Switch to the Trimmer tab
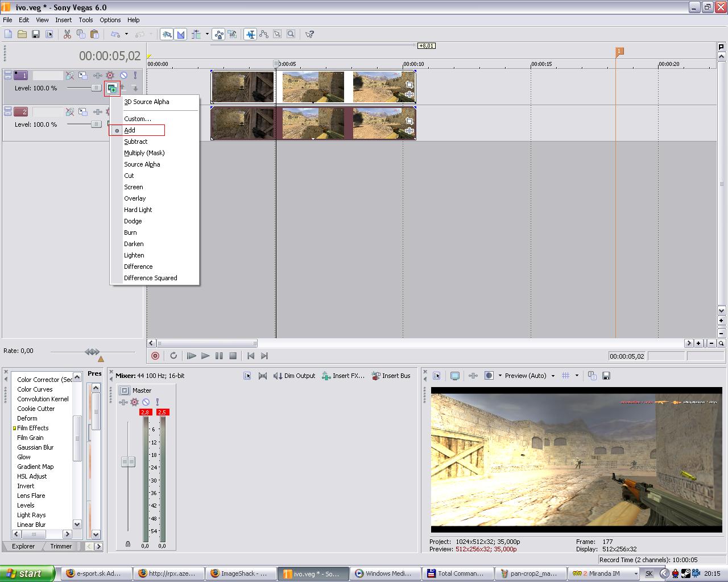 (61, 546)
